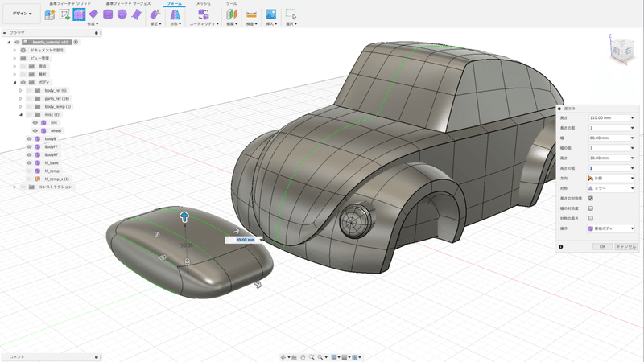The image size is (644, 362).
Task: Open the 操作 operation dropdown
Action: point(610,228)
